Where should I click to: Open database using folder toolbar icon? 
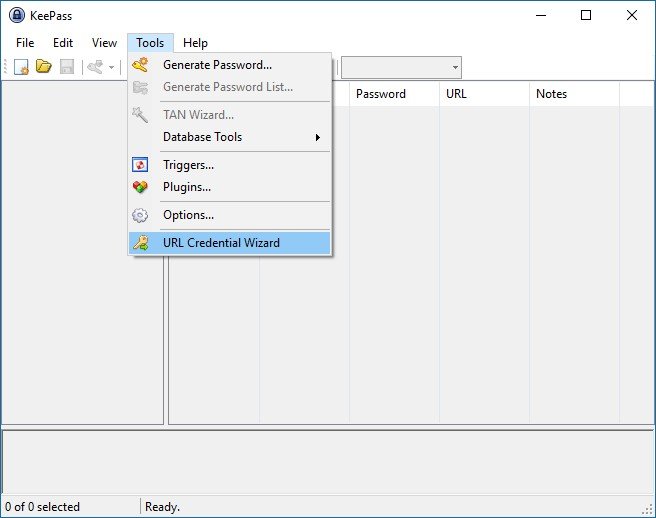[x=44, y=67]
